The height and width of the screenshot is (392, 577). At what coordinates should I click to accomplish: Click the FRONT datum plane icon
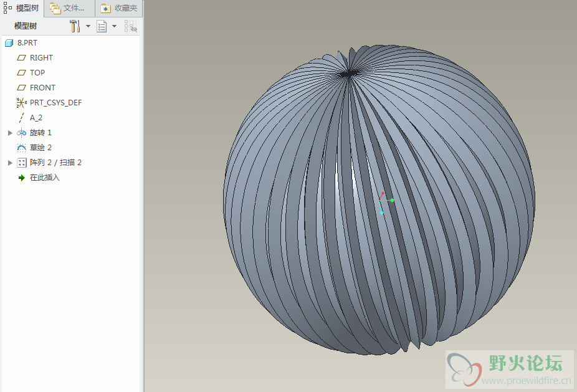click(x=21, y=88)
